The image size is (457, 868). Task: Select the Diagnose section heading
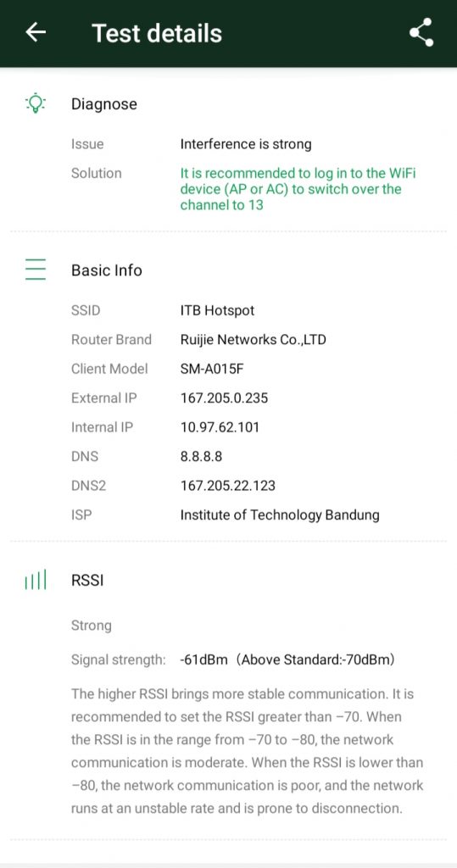point(104,104)
